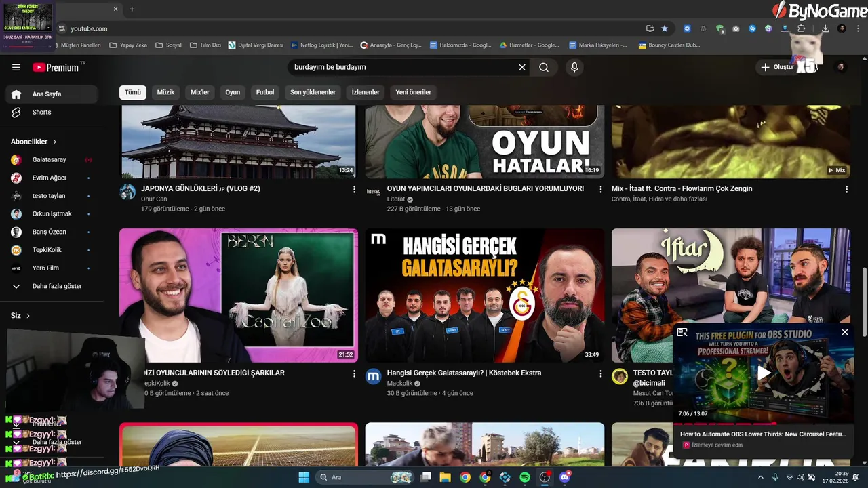Viewport: 868px width, 488px height.
Task: Select the Mix'ler filter chip
Action: click(200, 92)
